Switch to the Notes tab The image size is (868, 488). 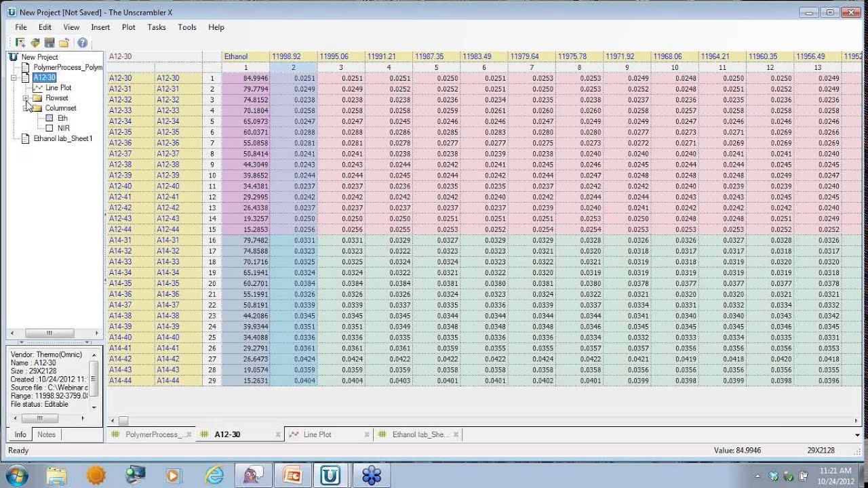[x=46, y=434]
